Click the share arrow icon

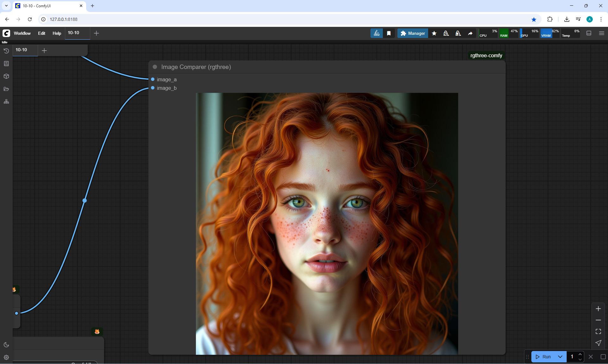tap(470, 33)
